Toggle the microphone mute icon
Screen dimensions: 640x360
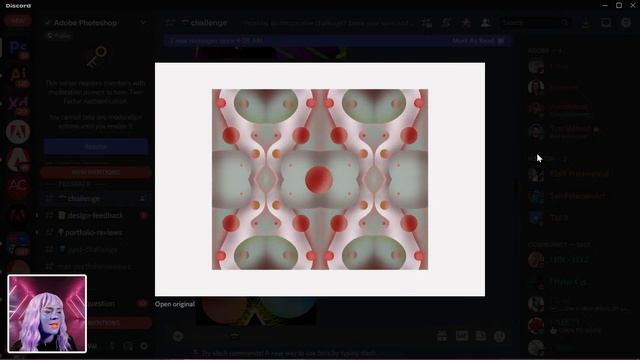point(112,346)
